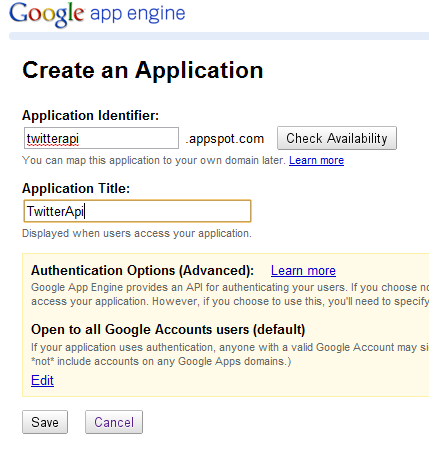Click the Edit link under authentication options

(x=42, y=380)
